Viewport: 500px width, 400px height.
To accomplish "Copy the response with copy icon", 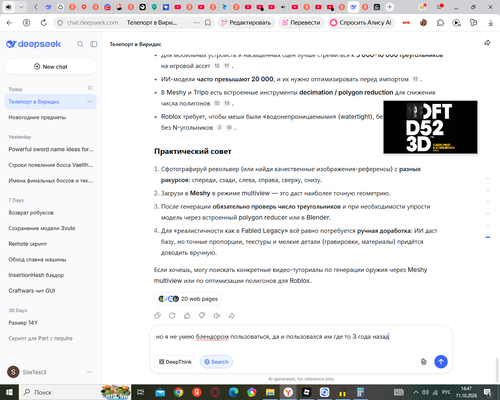I will pos(157,315).
